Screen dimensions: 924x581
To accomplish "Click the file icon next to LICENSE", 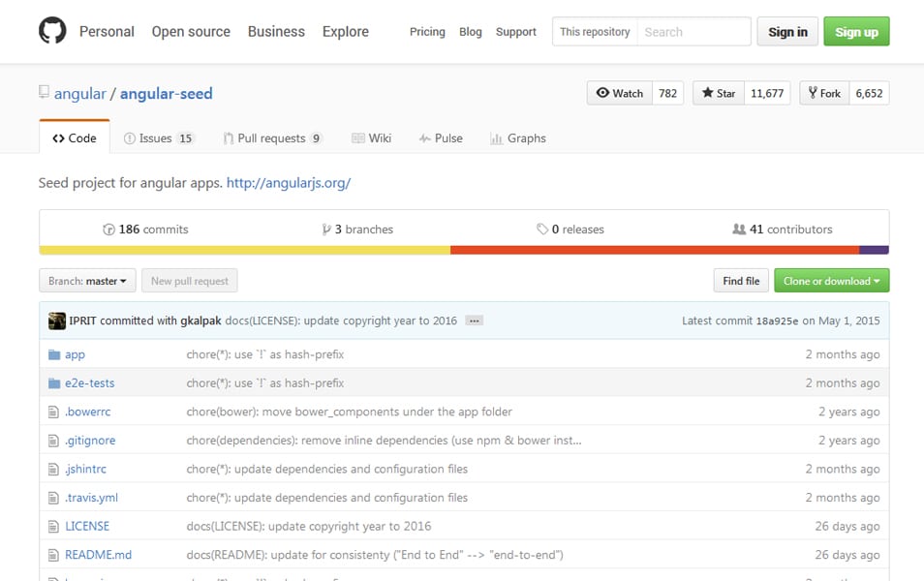I will (x=53, y=526).
